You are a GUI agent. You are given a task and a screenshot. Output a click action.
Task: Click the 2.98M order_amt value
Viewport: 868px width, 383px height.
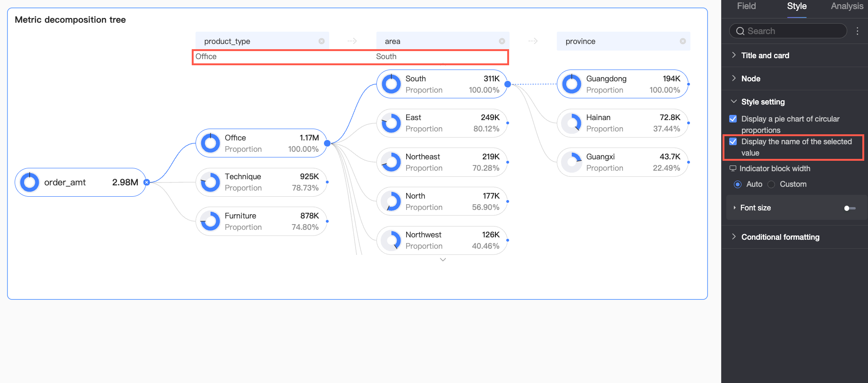coord(125,182)
